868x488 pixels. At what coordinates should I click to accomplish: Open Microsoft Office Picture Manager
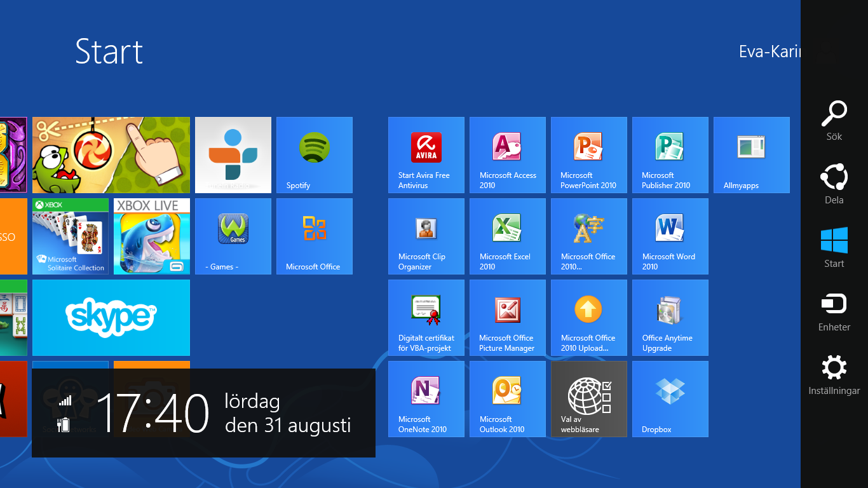click(x=508, y=318)
